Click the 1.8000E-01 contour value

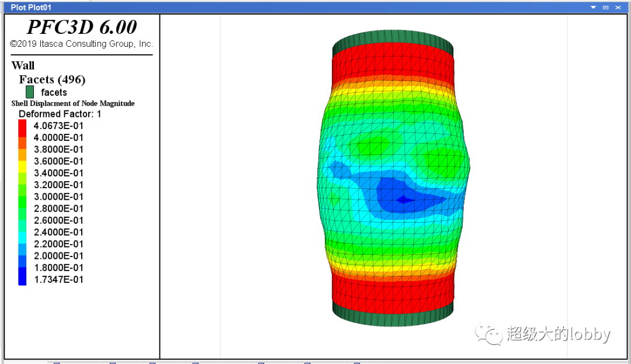58,268
